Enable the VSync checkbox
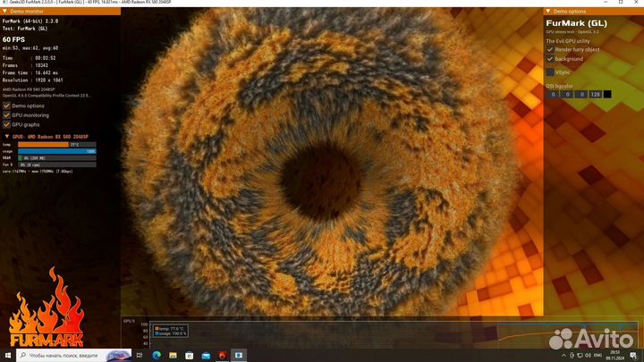Viewport: 644px width, 362px height. pos(550,72)
